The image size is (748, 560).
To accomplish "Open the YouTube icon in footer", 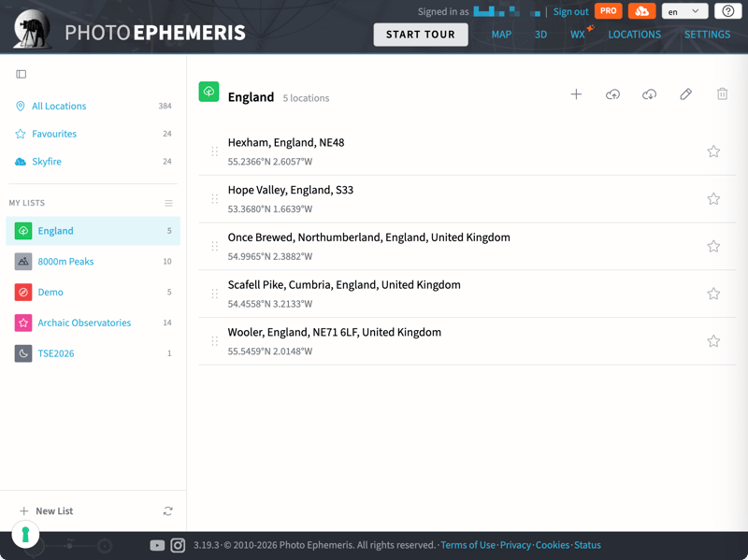I will (157, 545).
